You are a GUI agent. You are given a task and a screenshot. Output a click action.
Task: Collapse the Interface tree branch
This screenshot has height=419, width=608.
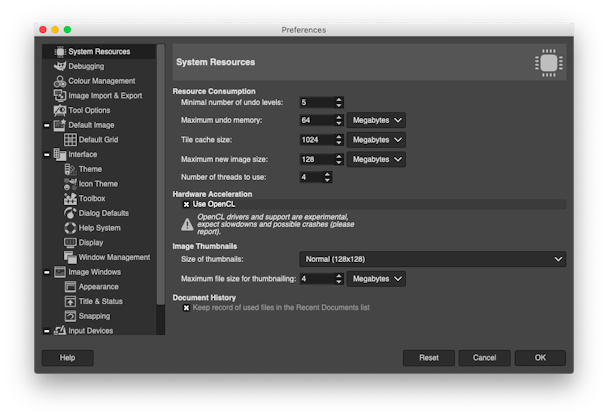[x=47, y=155]
